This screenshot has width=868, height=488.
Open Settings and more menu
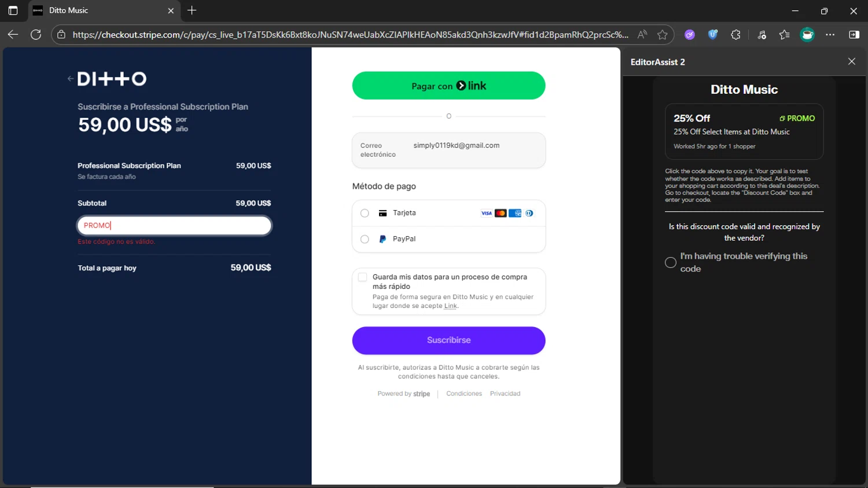pyautogui.click(x=830, y=35)
